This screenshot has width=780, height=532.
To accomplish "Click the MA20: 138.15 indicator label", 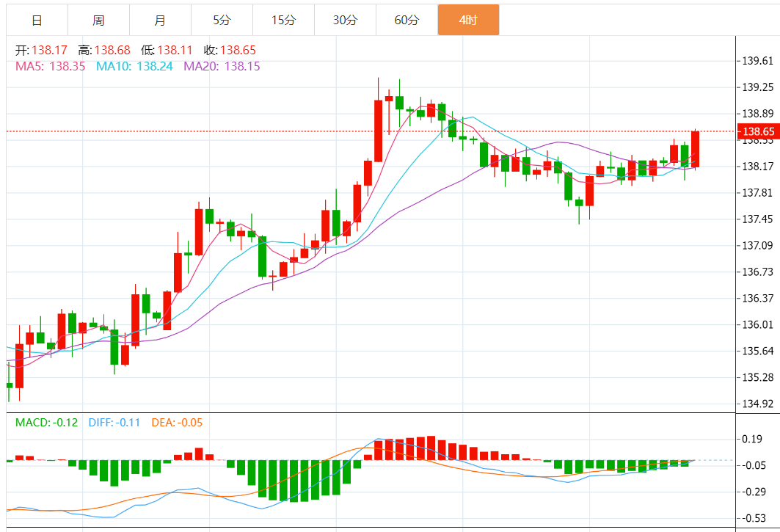I will [x=222, y=66].
